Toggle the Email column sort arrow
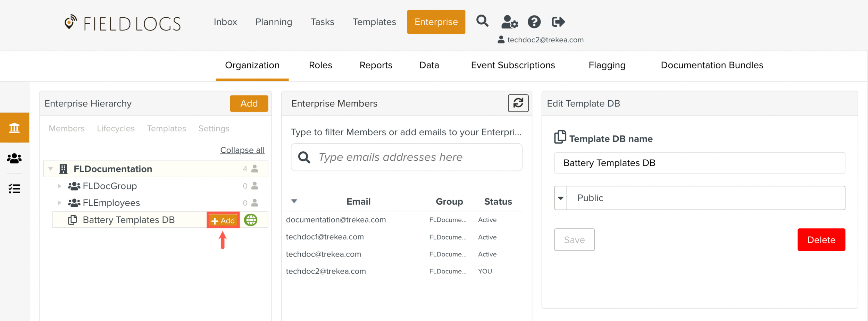The height and width of the screenshot is (321, 868). tap(294, 201)
